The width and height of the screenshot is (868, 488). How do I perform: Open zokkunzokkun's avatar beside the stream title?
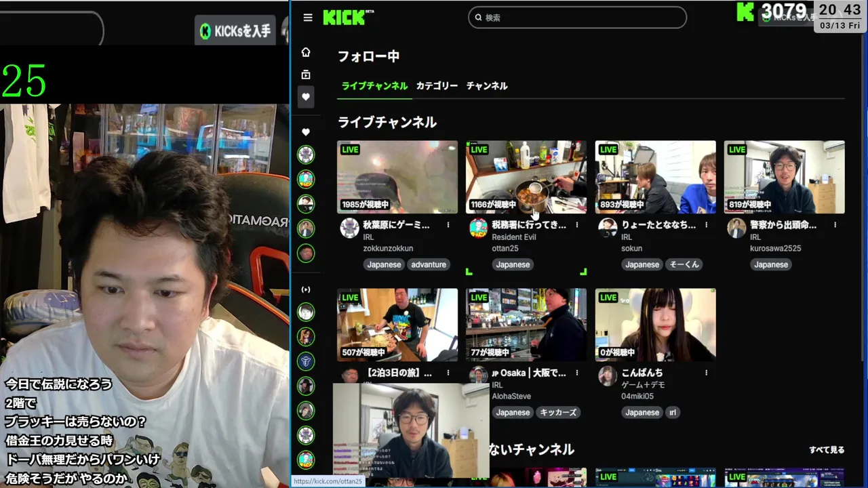349,228
